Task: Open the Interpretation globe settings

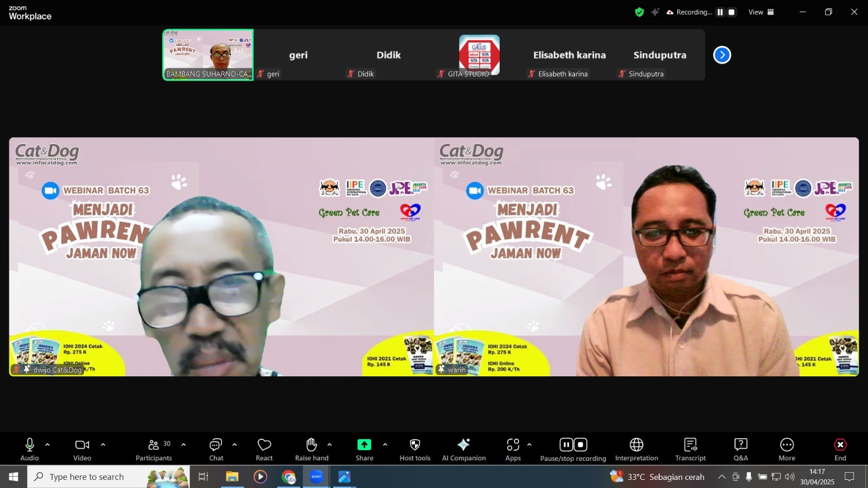Action: point(636,450)
